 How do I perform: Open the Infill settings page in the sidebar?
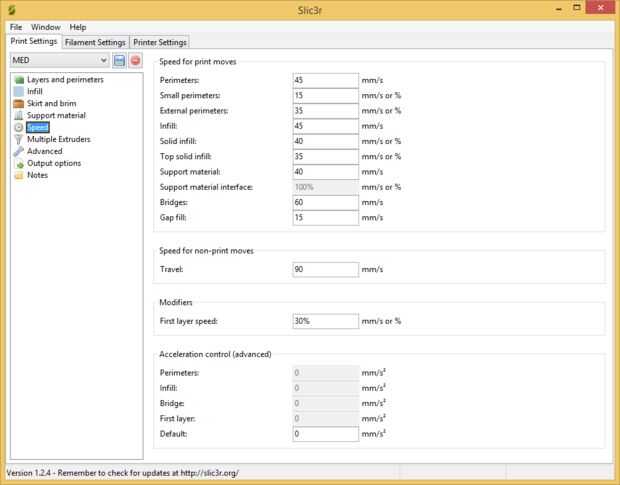coord(35,92)
